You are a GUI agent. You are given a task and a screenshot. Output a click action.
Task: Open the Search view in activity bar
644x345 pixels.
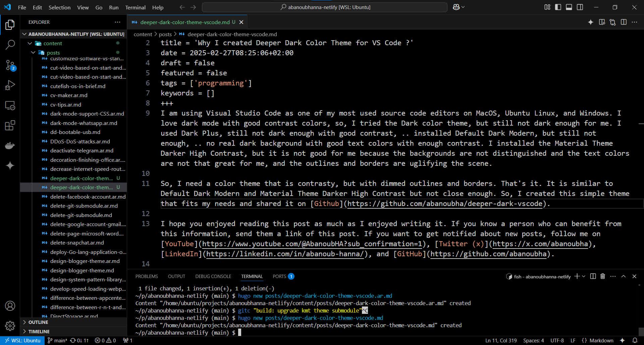pos(10,45)
